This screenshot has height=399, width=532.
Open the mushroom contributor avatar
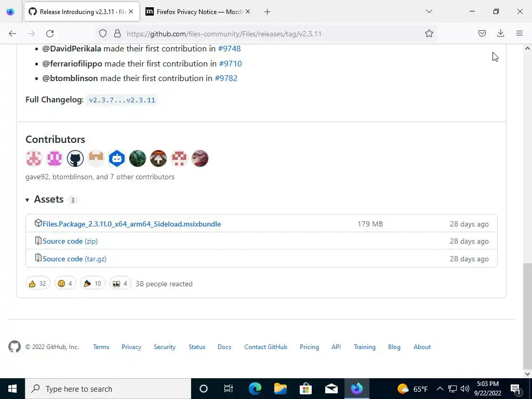tap(158, 158)
